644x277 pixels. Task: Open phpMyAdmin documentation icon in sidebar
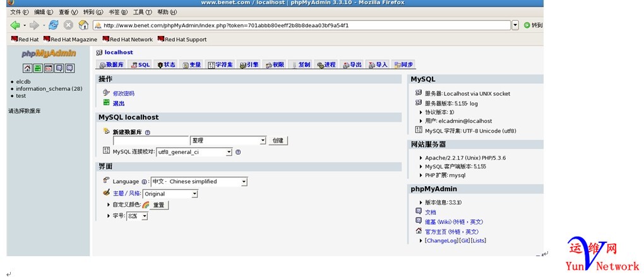[59, 68]
